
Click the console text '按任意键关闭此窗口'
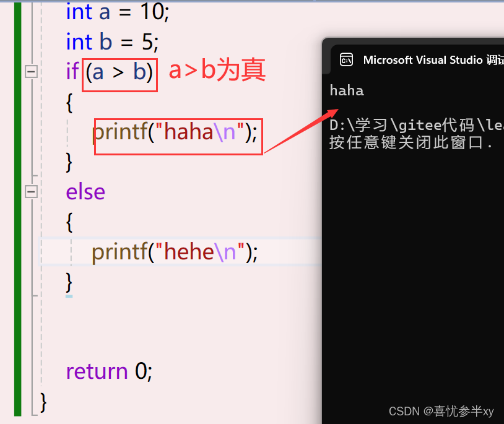coord(406,142)
